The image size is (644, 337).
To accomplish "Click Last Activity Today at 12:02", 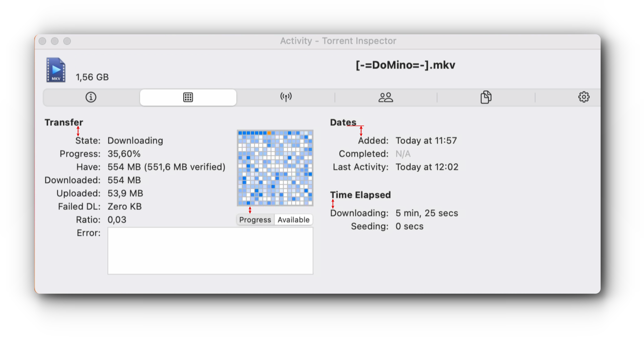I will [x=427, y=167].
